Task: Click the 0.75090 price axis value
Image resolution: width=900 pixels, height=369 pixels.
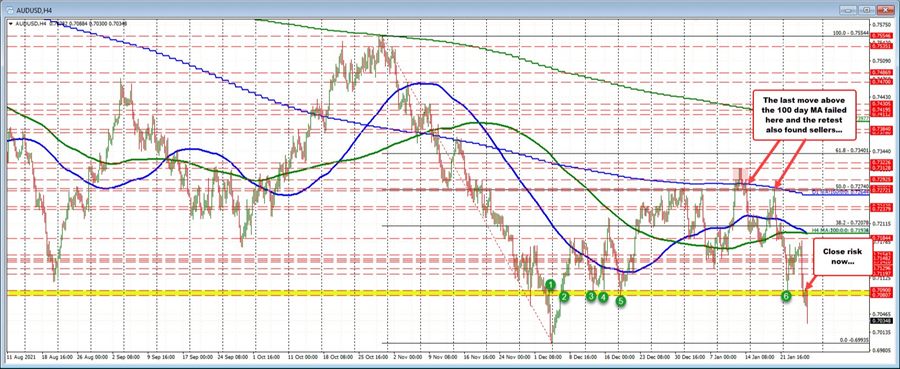Action: (882, 60)
